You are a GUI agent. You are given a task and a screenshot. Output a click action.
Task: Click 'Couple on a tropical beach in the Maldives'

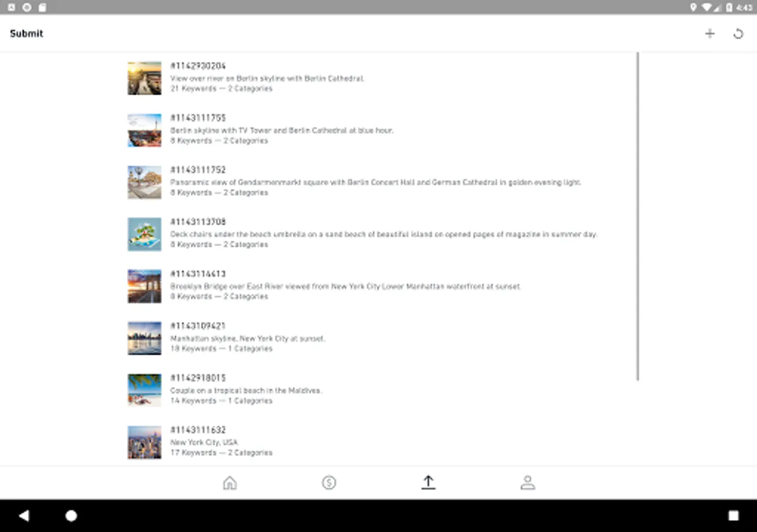(246, 391)
